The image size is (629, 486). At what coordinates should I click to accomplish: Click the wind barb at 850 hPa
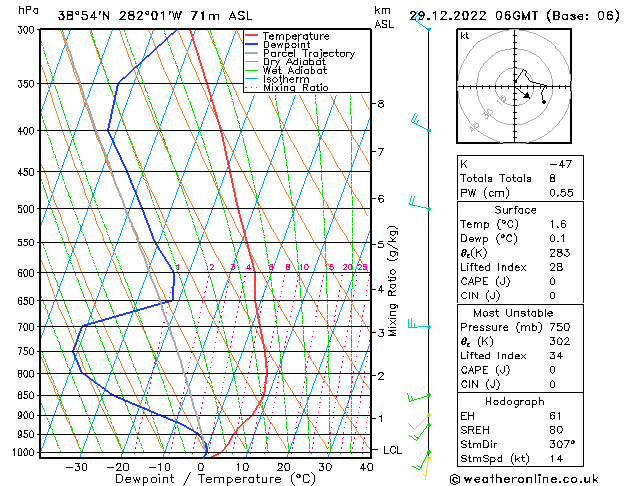coord(419,397)
